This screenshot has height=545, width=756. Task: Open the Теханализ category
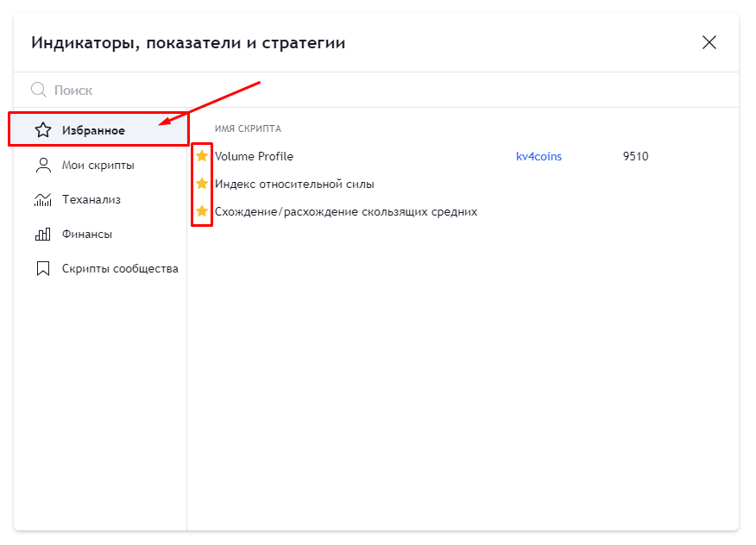tap(90, 198)
